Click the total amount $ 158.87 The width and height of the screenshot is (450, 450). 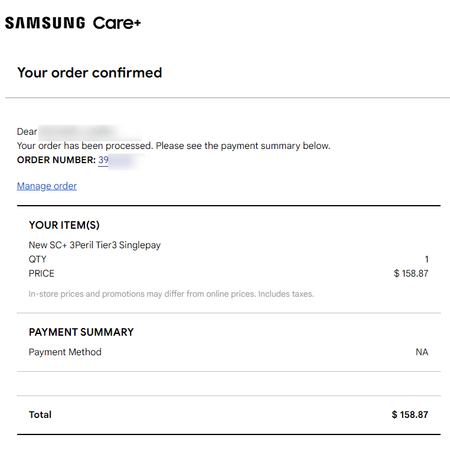tap(410, 415)
